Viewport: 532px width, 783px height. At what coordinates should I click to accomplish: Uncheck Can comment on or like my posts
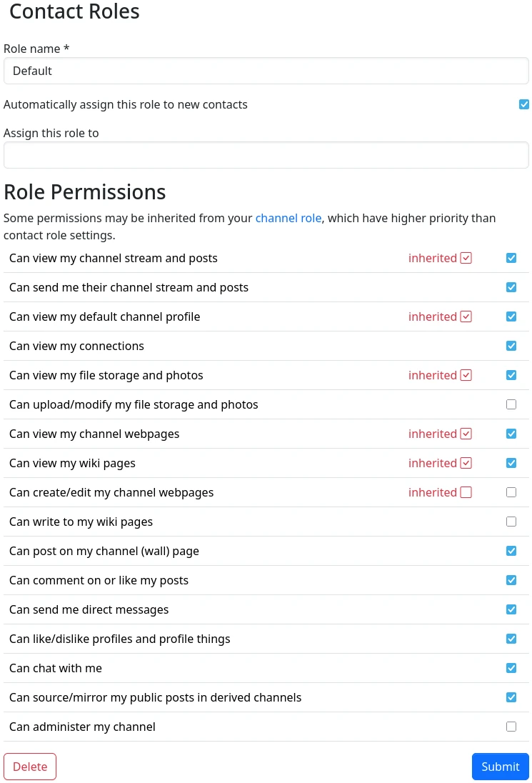(511, 580)
